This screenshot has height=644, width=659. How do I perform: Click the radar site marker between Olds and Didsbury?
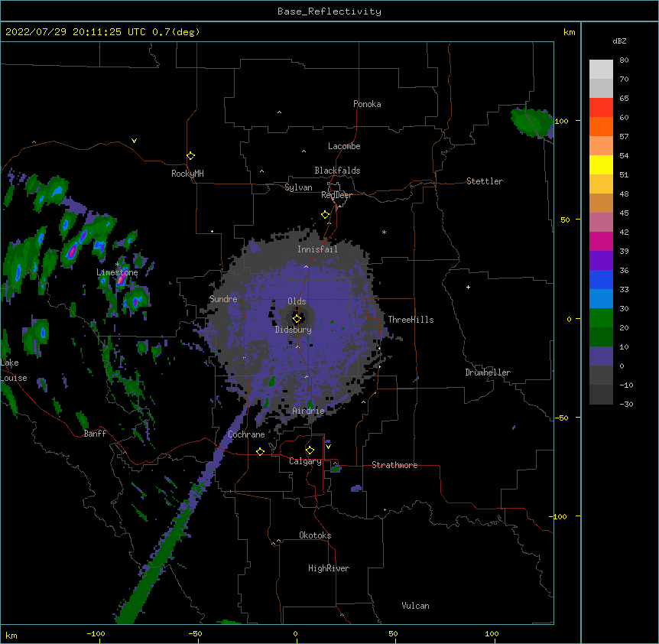click(x=297, y=319)
